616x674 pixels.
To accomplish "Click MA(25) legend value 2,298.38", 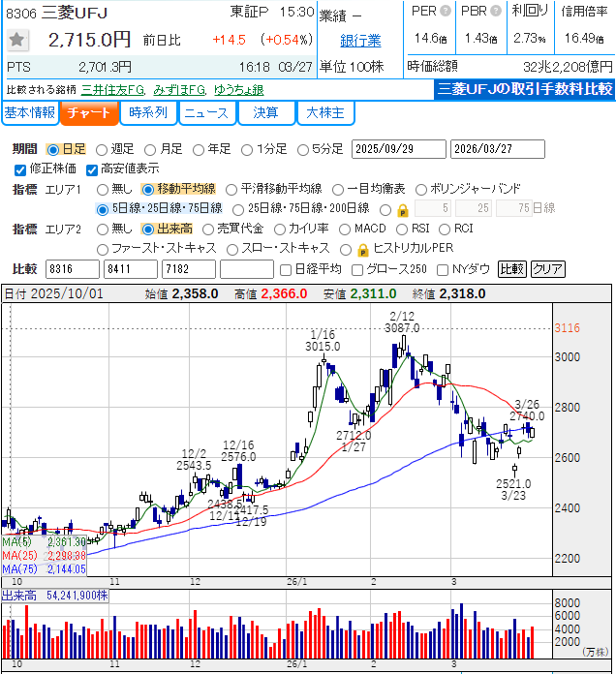I will (67, 556).
